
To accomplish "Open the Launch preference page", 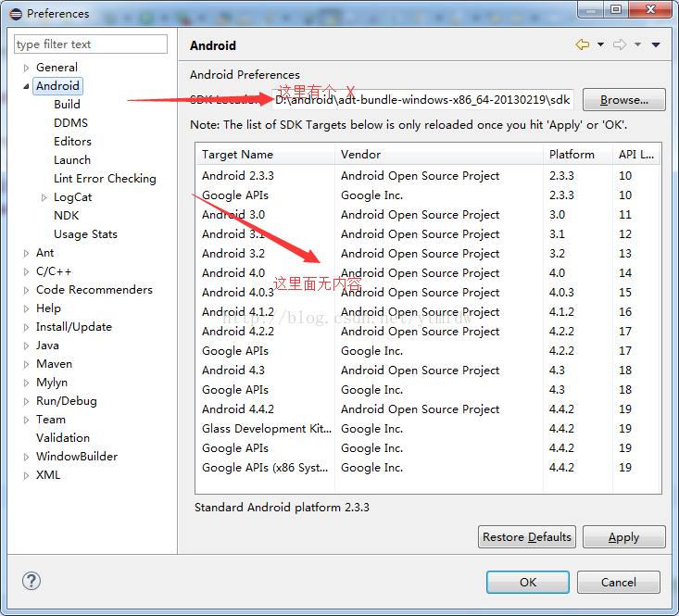I will (x=72, y=160).
